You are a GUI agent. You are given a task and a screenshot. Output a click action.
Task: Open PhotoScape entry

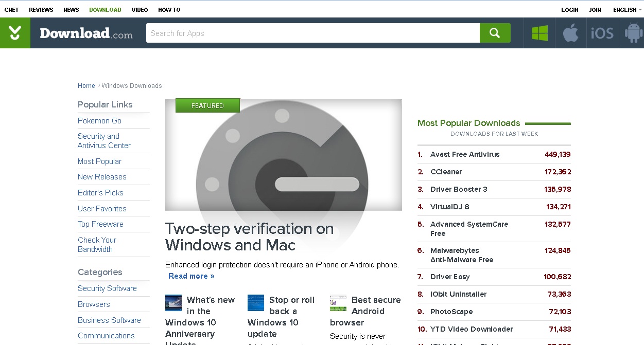click(x=451, y=312)
